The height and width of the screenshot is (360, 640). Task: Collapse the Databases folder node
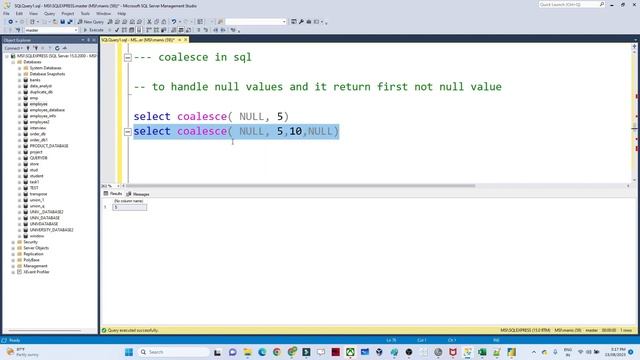click(13, 62)
